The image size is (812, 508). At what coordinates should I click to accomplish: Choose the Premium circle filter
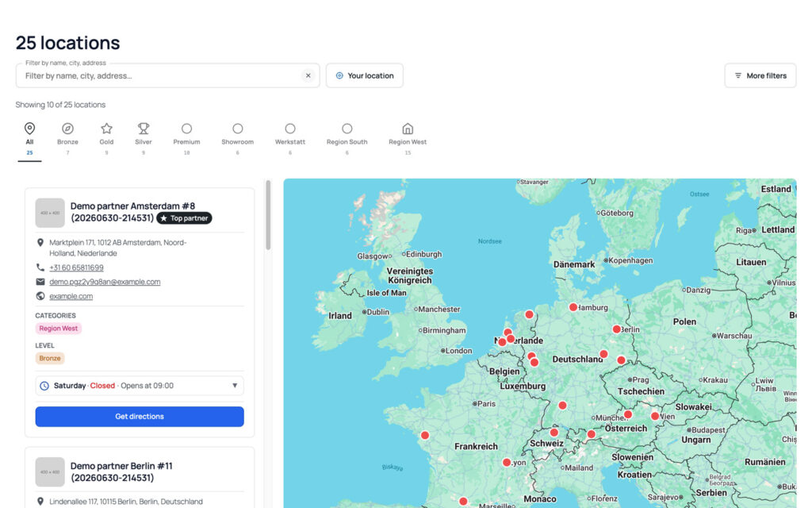tap(186, 129)
